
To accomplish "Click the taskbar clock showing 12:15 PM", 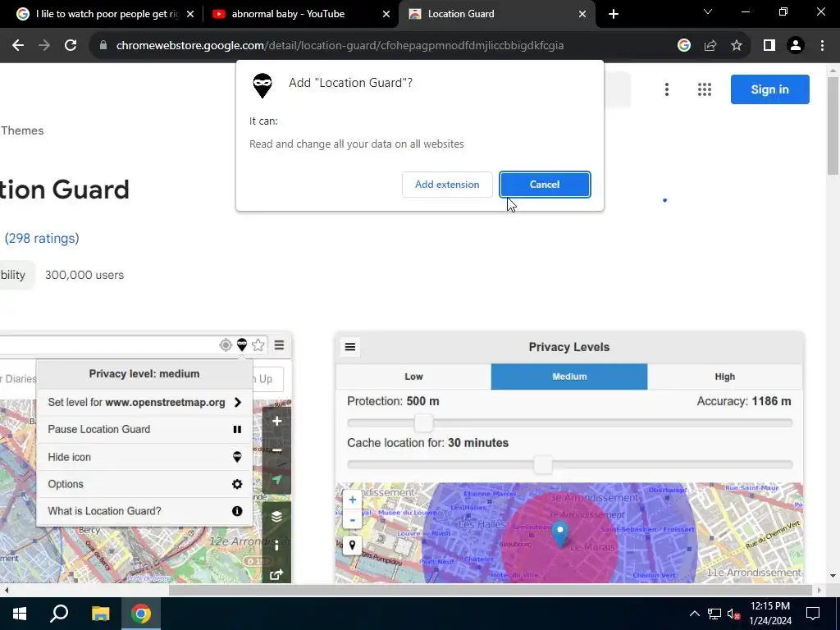I will (x=770, y=614).
